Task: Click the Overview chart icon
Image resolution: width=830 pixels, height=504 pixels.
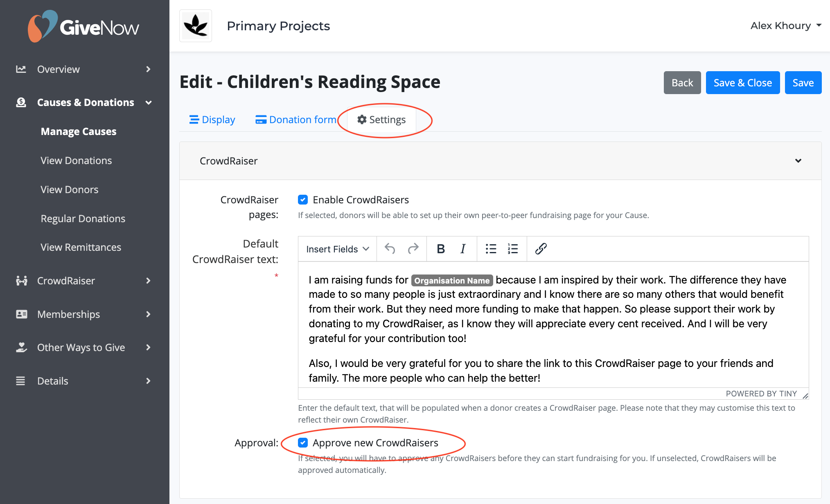Action: coord(21,69)
